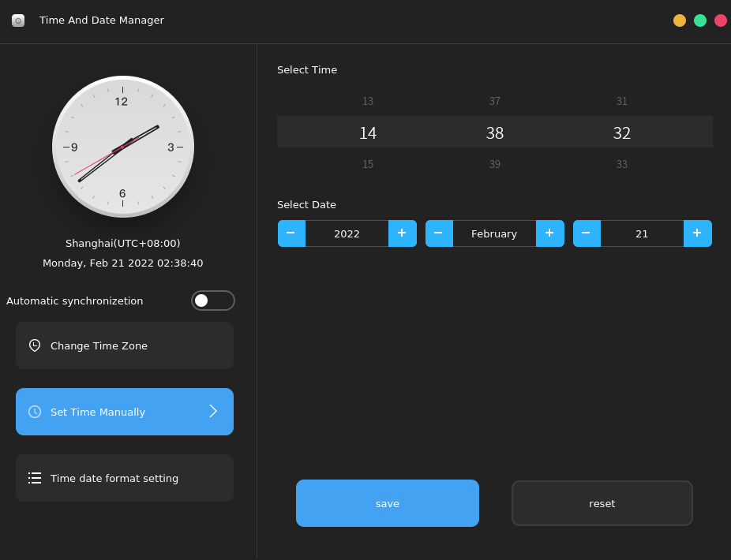Click the reset button
Viewport: 731px width, 560px height.
(602, 502)
